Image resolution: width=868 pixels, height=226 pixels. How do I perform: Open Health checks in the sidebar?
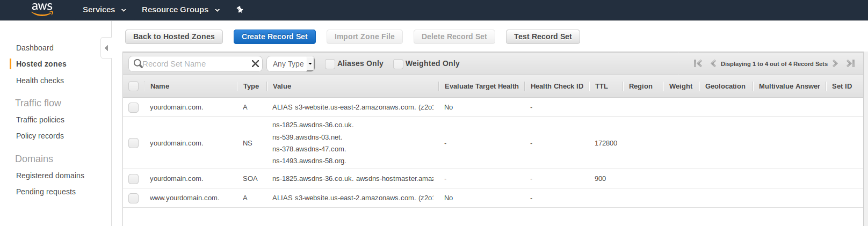click(x=40, y=81)
